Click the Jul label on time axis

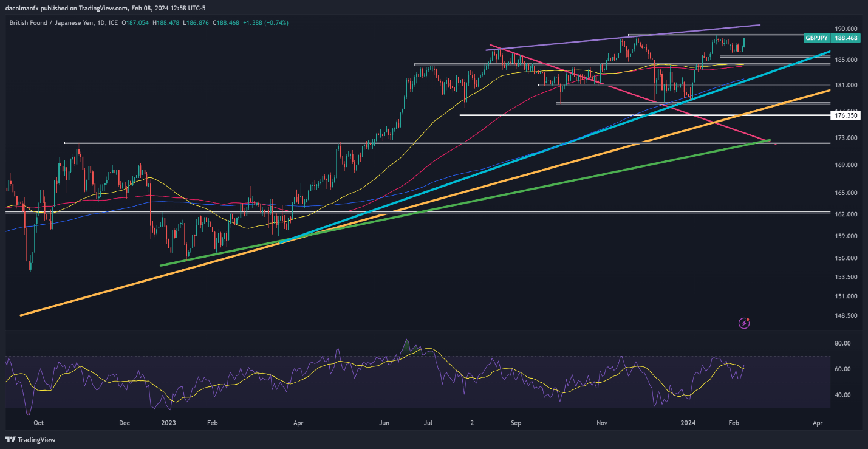click(428, 422)
